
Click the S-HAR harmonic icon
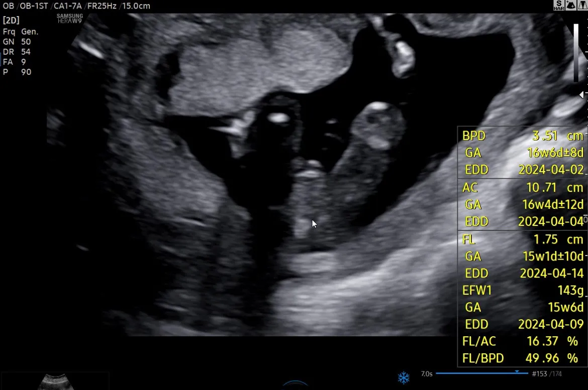(559, 5)
